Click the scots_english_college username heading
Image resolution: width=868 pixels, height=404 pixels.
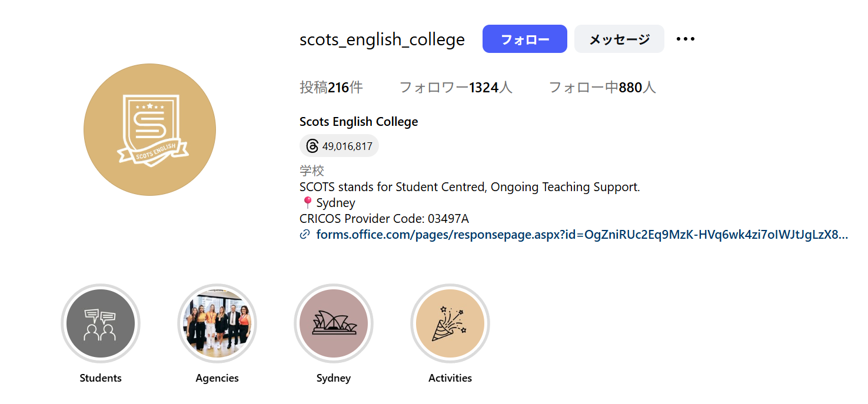click(382, 39)
